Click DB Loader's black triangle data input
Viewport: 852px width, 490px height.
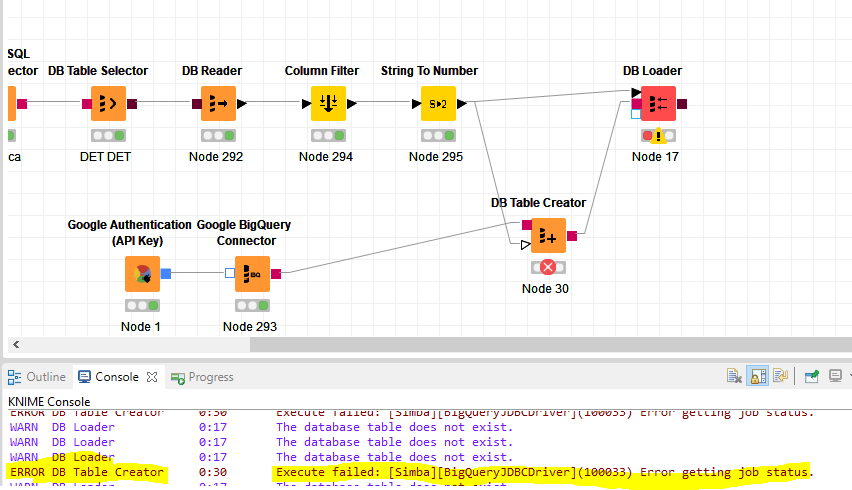pyautogui.click(x=636, y=92)
